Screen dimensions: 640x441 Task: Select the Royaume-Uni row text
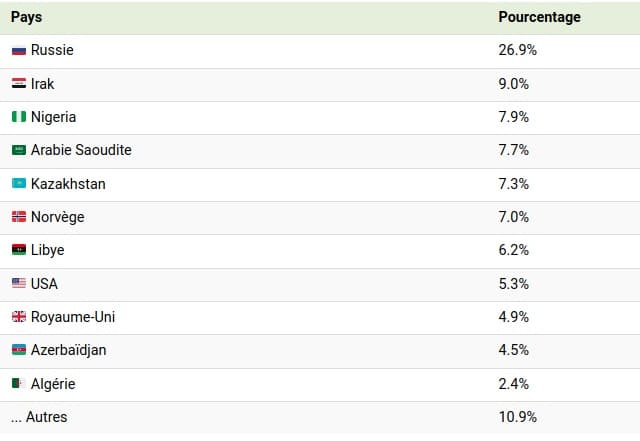pos(73,317)
